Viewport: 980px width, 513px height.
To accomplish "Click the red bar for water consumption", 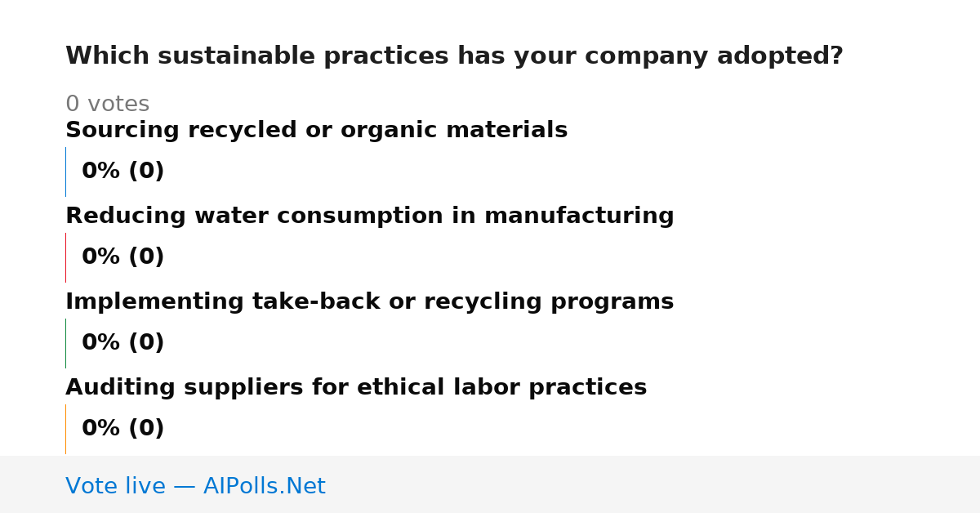I will click(65, 257).
